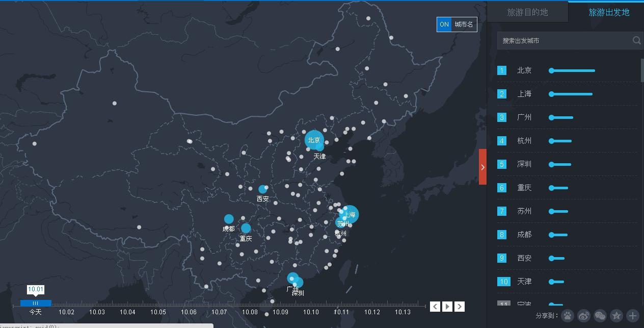
Task: Select rank 3 广州 in city list
Action: point(567,117)
